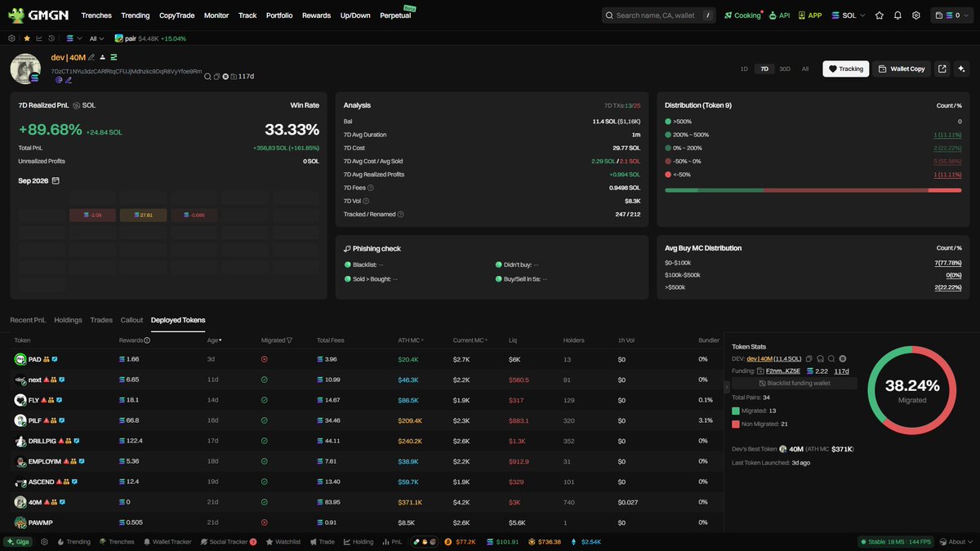Click the 7D Fees help icon
Image resolution: width=980 pixels, height=551 pixels.
point(371,188)
